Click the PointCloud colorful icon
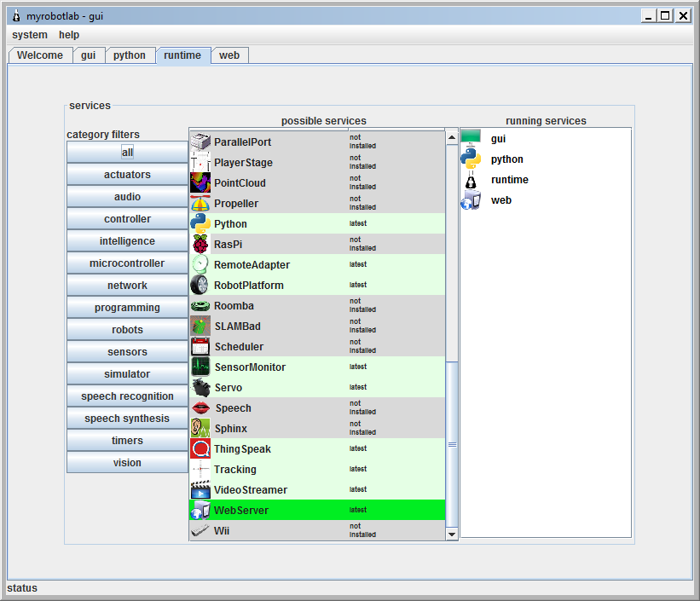This screenshot has width=700, height=601. coord(200,182)
